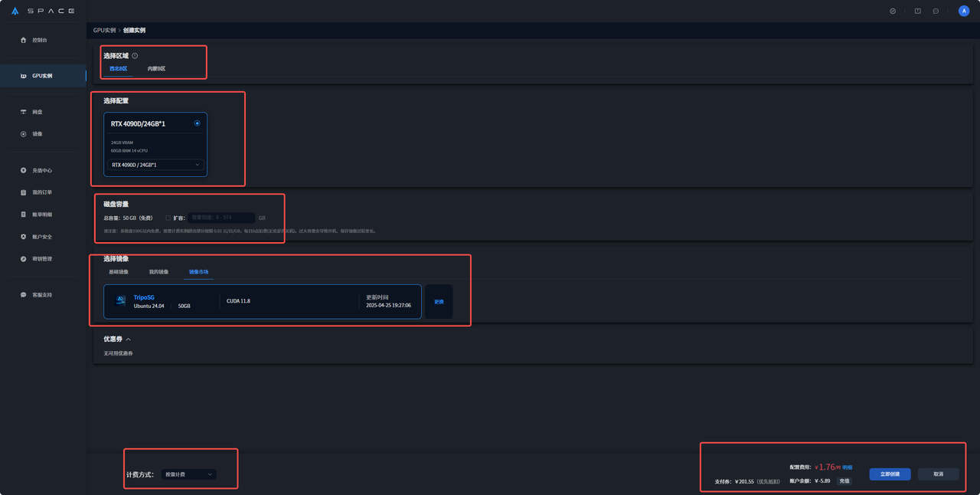Select the TripoSG image card
The height and width of the screenshot is (495, 980).
(x=263, y=302)
